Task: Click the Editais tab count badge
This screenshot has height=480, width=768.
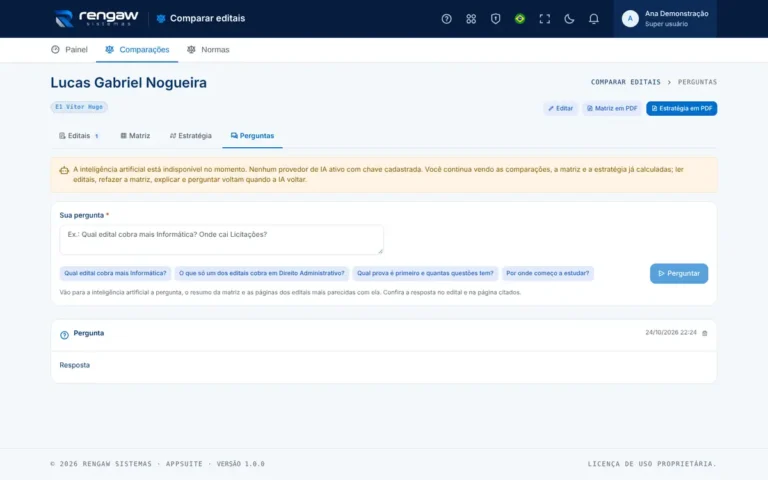Action: pos(96,136)
